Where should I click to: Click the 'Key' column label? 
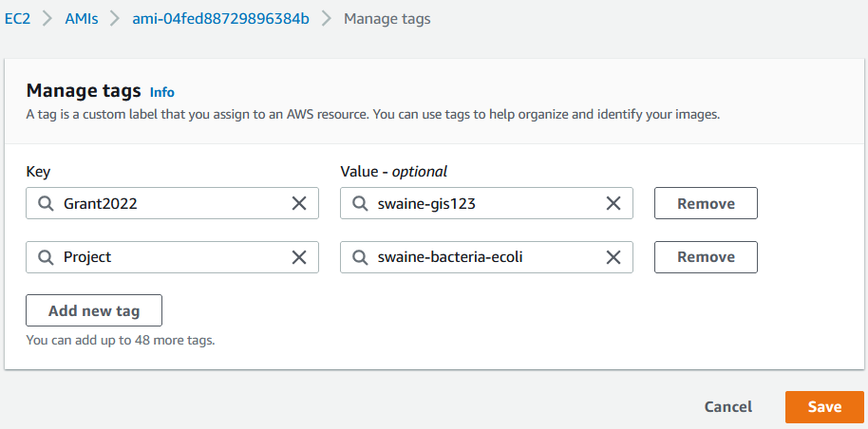pyautogui.click(x=38, y=172)
